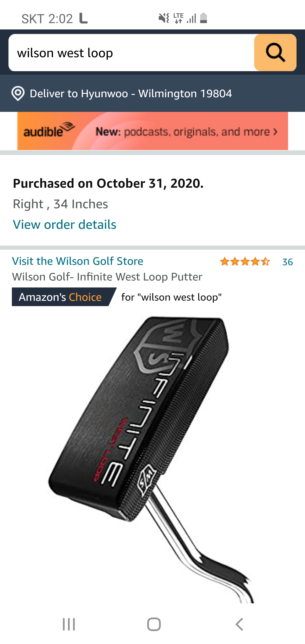Tap the muted sound status icon
The width and height of the screenshot is (305, 644).
click(164, 18)
